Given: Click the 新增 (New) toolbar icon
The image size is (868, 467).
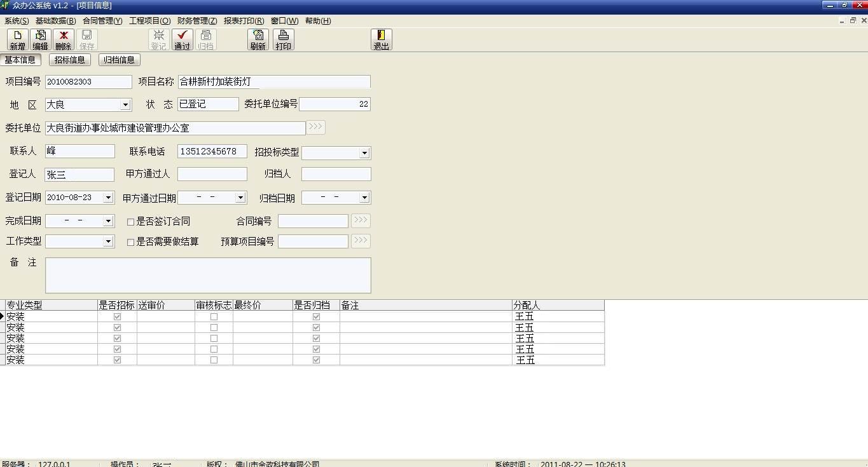Looking at the screenshot, I should pos(17,39).
